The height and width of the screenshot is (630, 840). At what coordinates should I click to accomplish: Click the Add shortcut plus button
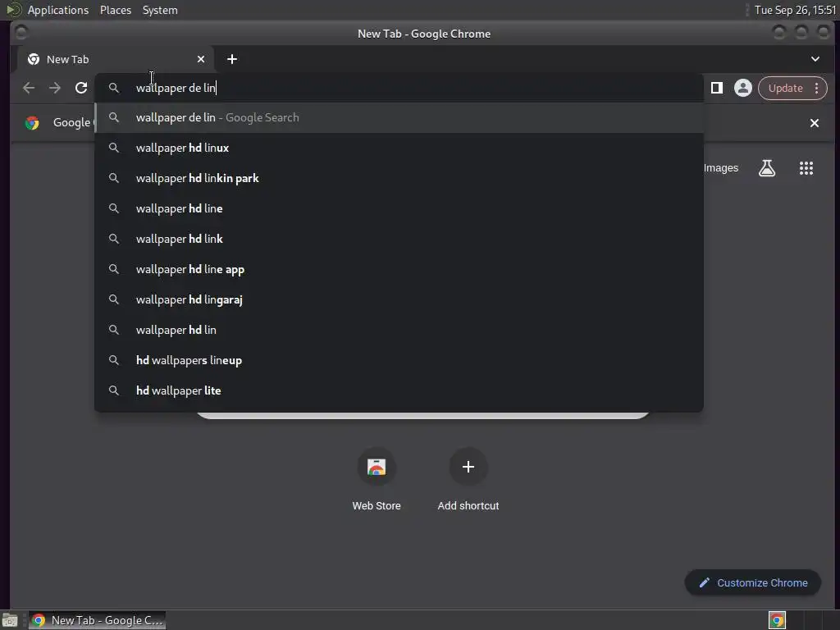pos(468,467)
